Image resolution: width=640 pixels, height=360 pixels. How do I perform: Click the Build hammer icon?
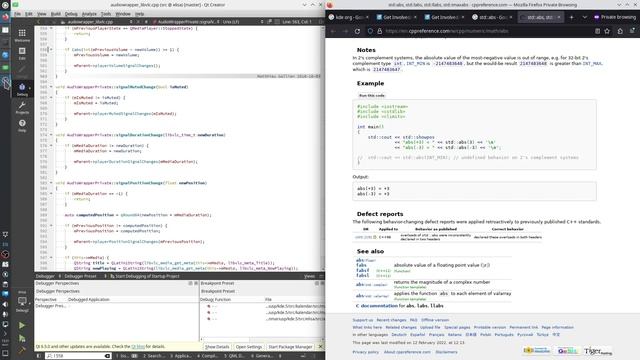[22, 350]
